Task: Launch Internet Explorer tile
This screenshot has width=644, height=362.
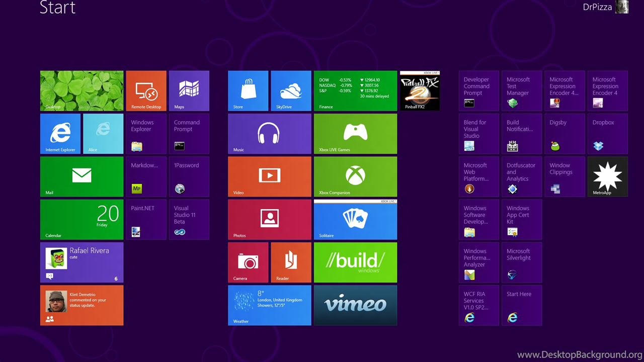Action: point(60,134)
